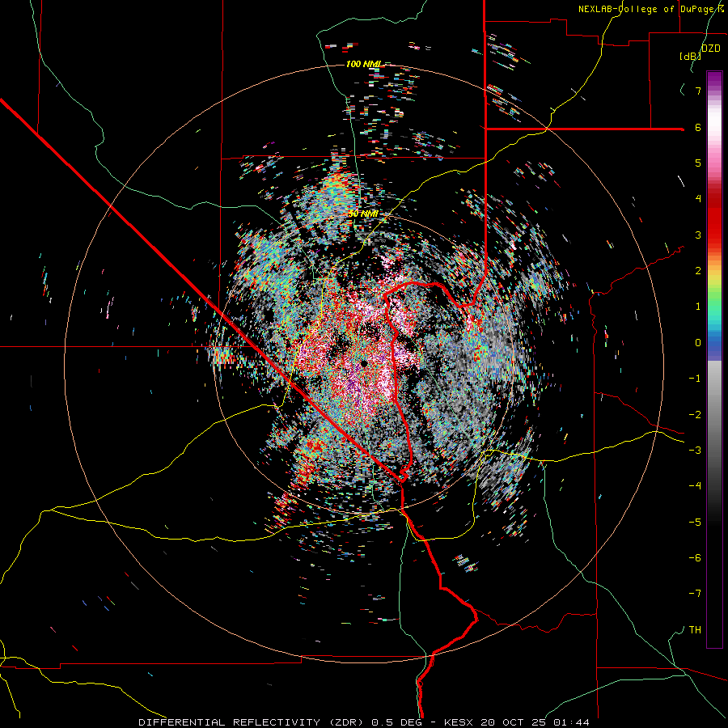Click the 4 value on color scale
The height and width of the screenshot is (728, 728).
[x=697, y=199]
